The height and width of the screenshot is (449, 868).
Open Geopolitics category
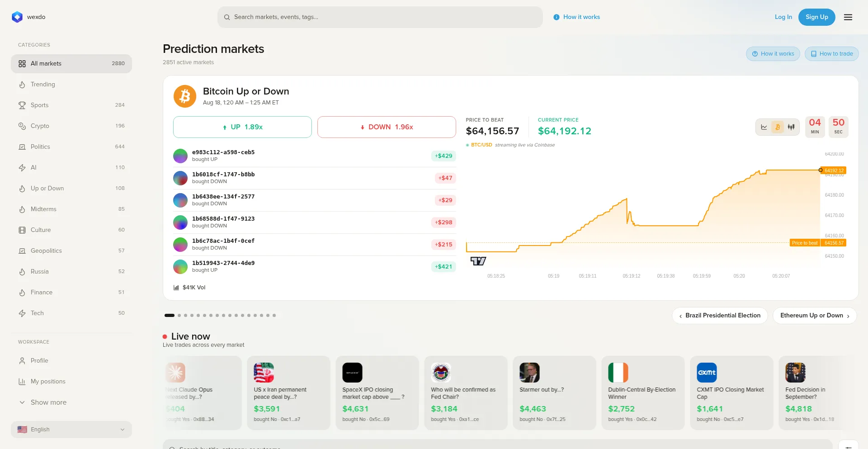click(x=71, y=251)
